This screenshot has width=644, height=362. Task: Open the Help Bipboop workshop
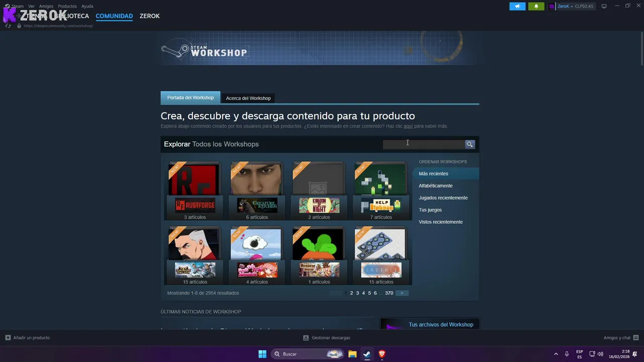pos(381,179)
